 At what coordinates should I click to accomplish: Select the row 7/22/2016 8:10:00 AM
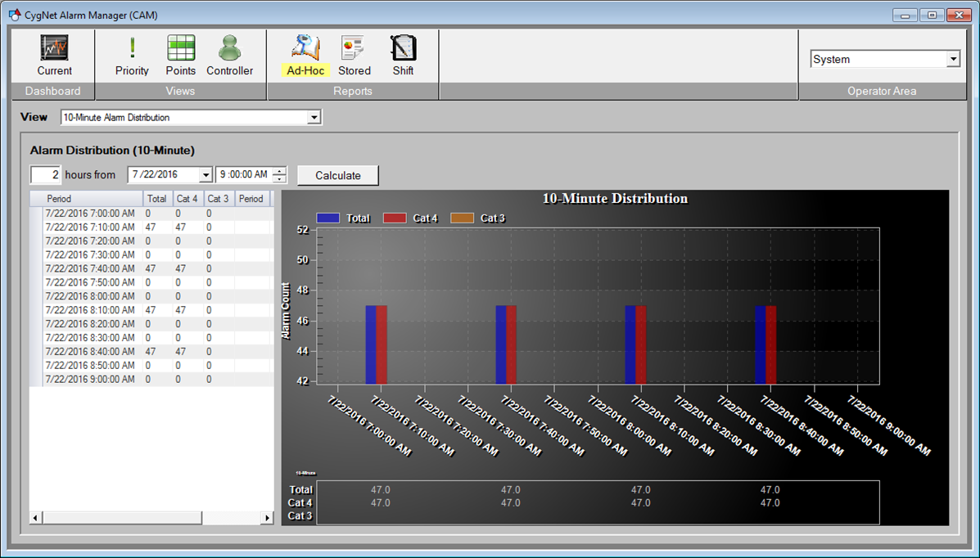[152, 310]
